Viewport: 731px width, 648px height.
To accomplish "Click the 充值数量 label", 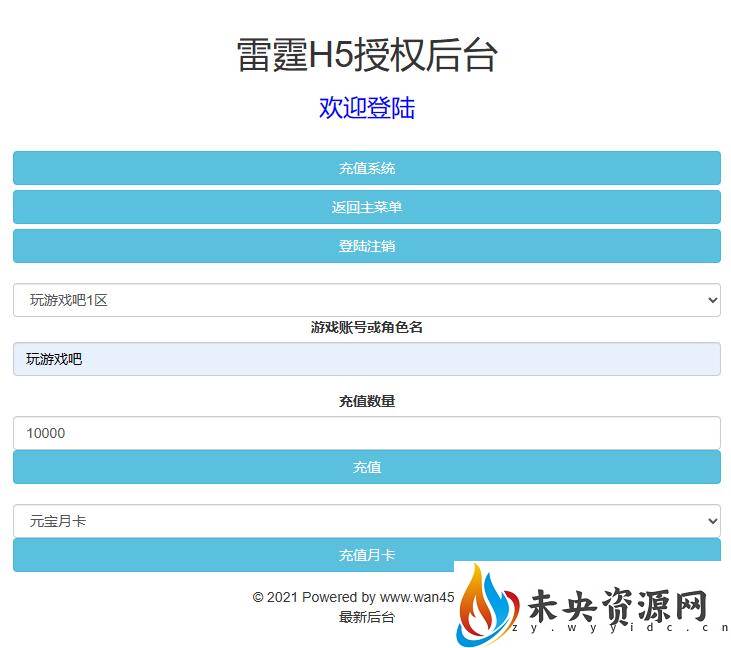I will tap(367, 401).
